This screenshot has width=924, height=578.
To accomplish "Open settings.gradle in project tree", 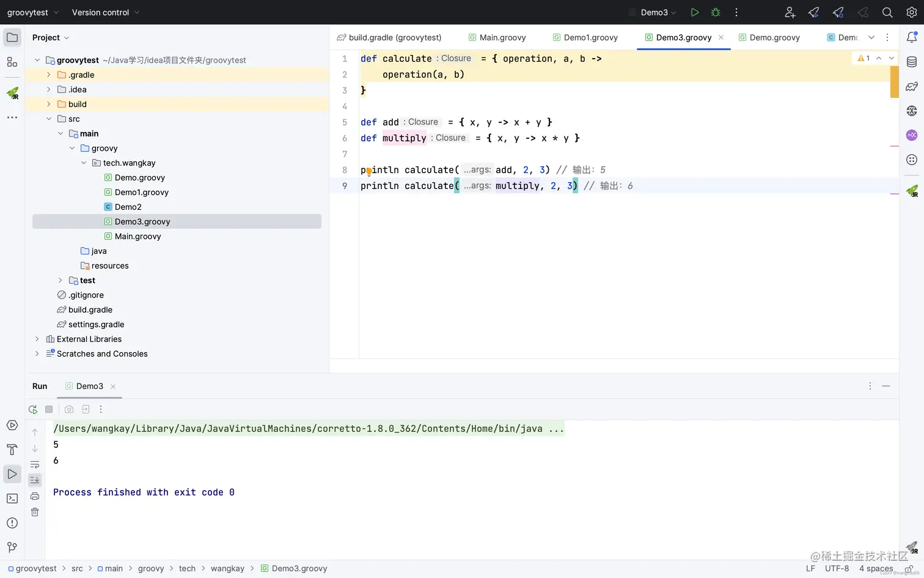I will [90, 324].
